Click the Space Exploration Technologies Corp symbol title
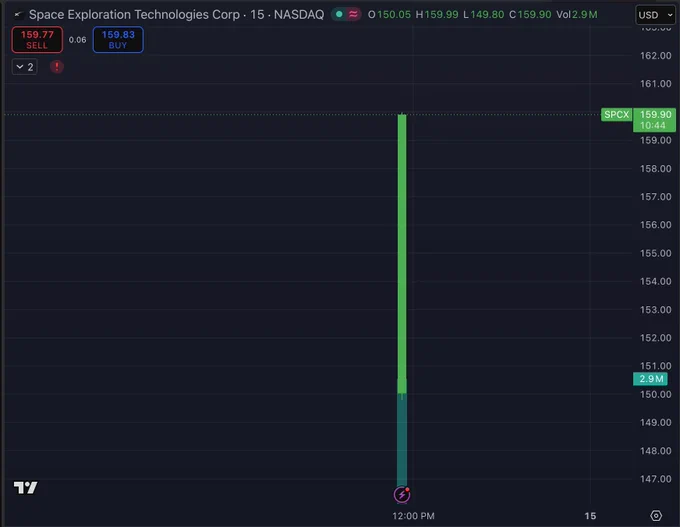This screenshot has height=527, width=680. (134, 15)
